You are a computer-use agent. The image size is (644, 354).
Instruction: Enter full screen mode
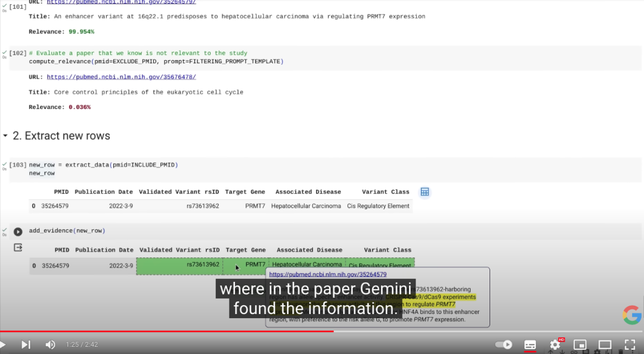tap(629, 344)
